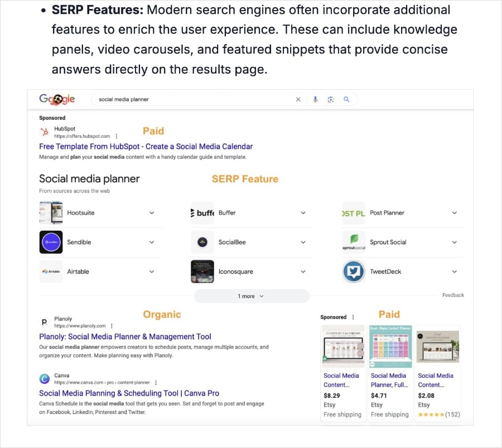Click the HubSpot sprocket logo
The width and height of the screenshot is (502, 448).
45,132
